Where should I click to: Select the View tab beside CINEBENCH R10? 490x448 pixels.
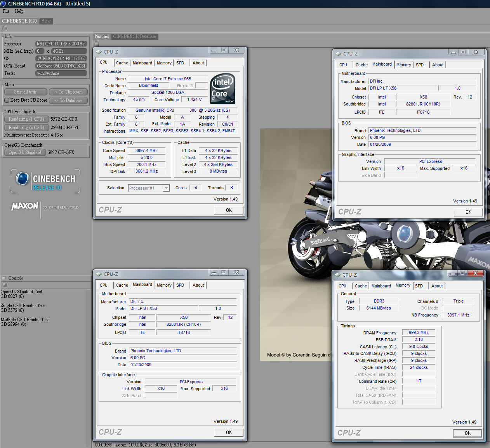tap(46, 21)
